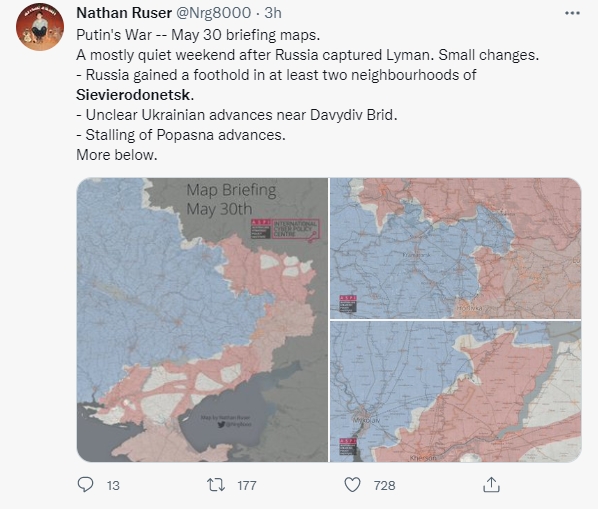
Task: Click the 177 retweets count
Action: click(x=247, y=485)
